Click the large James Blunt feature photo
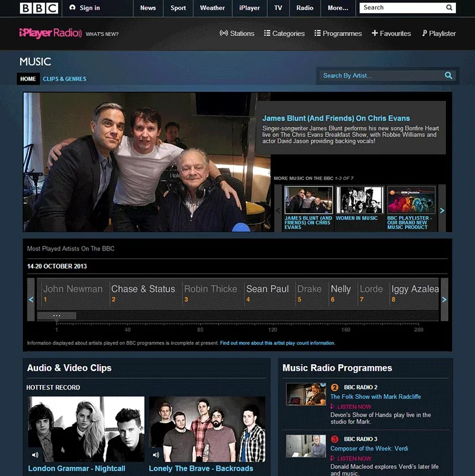The image size is (475, 476). click(x=147, y=162)
